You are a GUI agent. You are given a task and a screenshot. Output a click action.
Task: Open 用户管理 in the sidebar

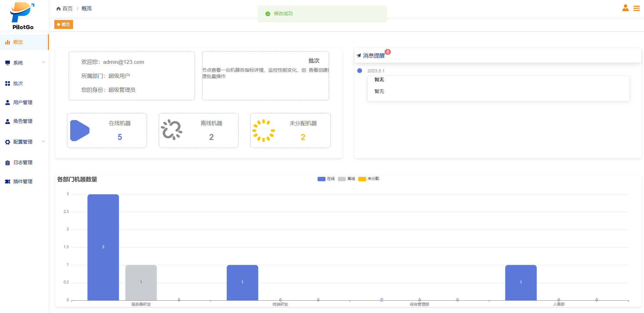pos(23,103)
